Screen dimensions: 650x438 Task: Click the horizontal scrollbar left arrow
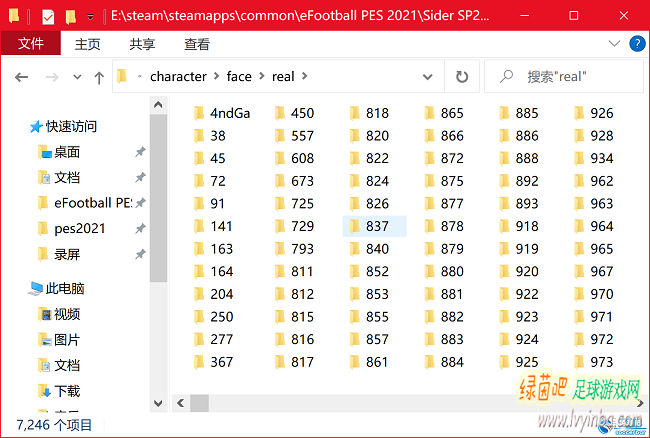pos(180,403)
